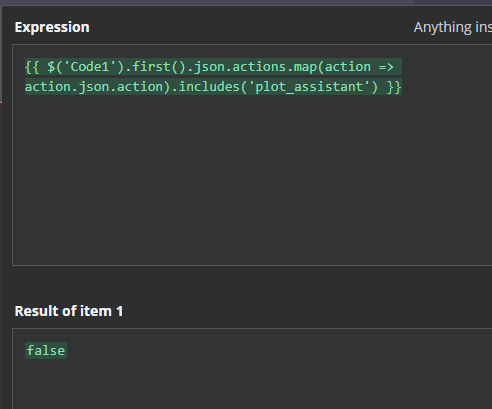Click the 'plot_assistant' string in the expression
Screen dimensions: 492x409
click(x=309, y=87)
